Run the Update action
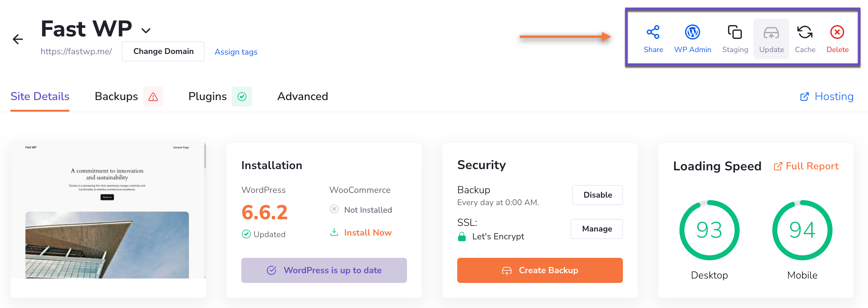The image size is (868, 308). (771, 38)
